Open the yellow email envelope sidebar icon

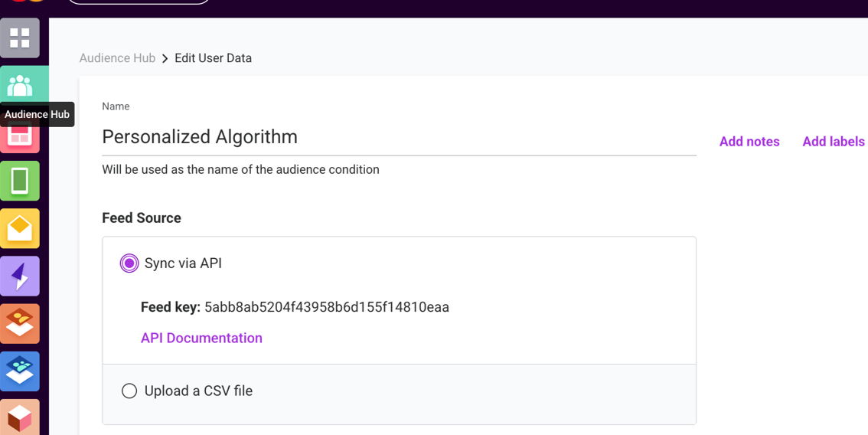pyautogui.click(x=20, y=228)
